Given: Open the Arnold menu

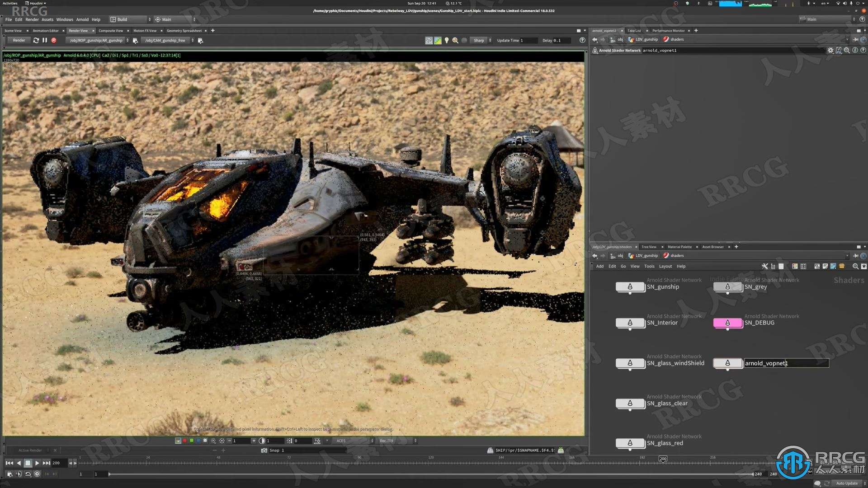Looking at the screenshot, I should (82, 19).
